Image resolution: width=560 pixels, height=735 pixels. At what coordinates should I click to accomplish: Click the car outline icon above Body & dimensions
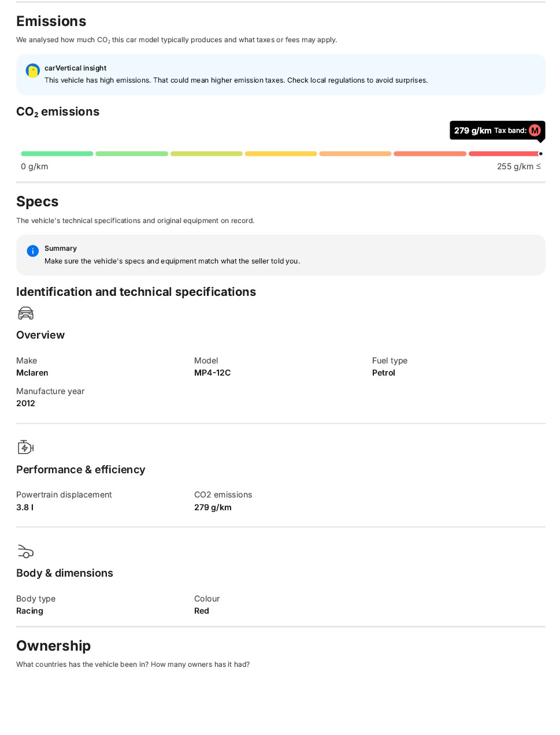point(26,551)
